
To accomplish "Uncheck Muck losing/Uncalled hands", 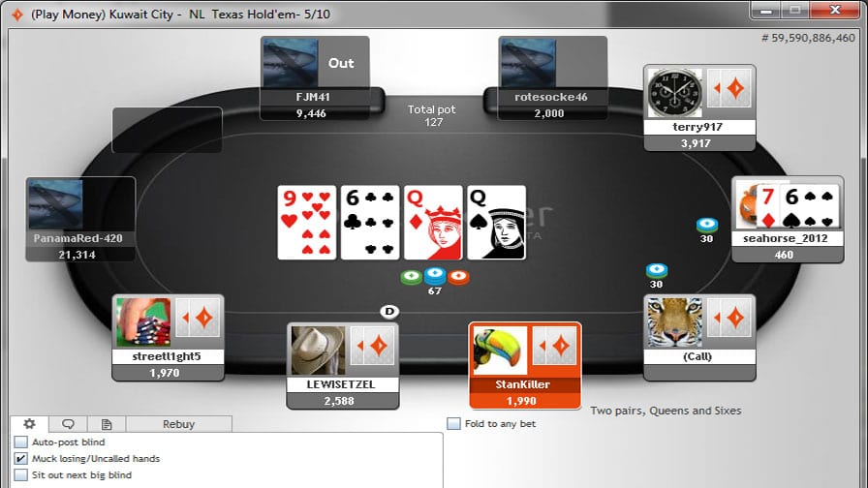I will coord(20,459).
